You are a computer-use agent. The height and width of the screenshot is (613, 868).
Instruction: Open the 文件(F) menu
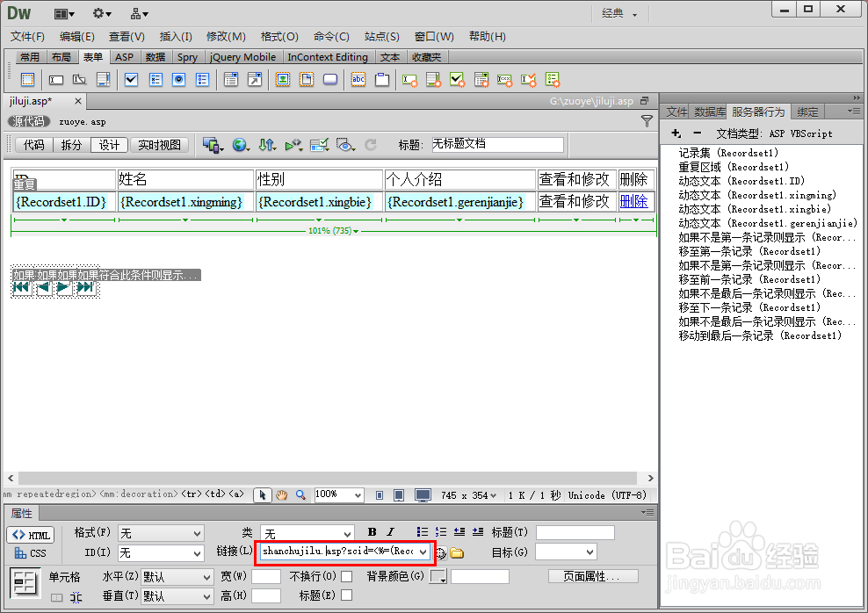(27, 37)
